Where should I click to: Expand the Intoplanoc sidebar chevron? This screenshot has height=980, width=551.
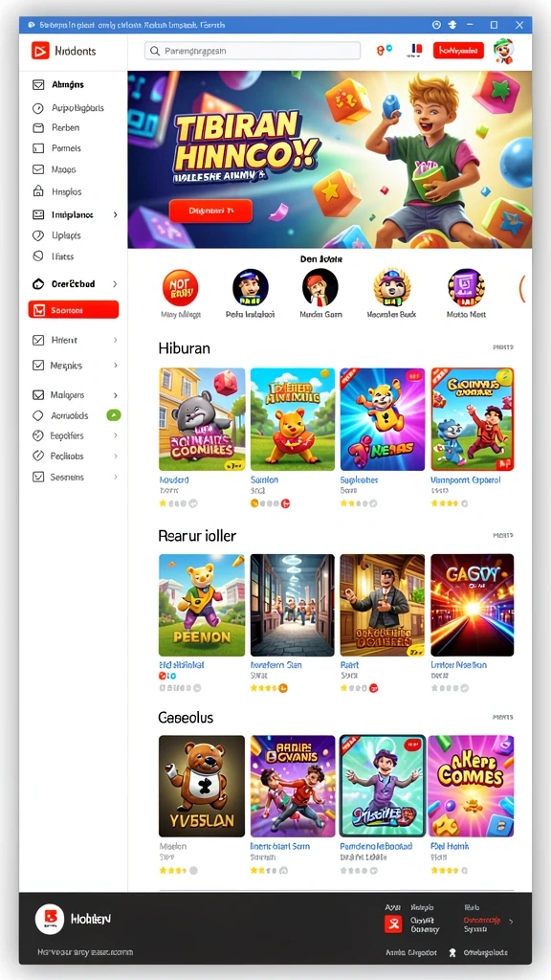coord(115,214)
